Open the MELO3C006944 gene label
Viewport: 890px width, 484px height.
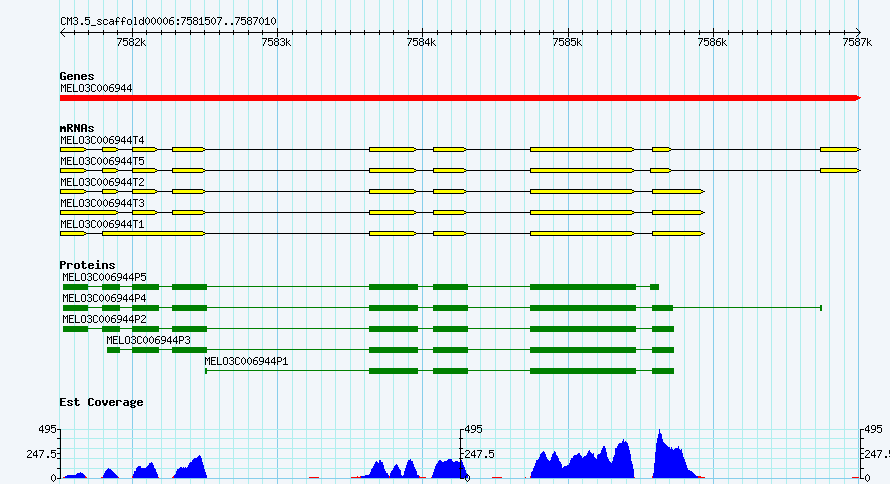pos(96,89)
